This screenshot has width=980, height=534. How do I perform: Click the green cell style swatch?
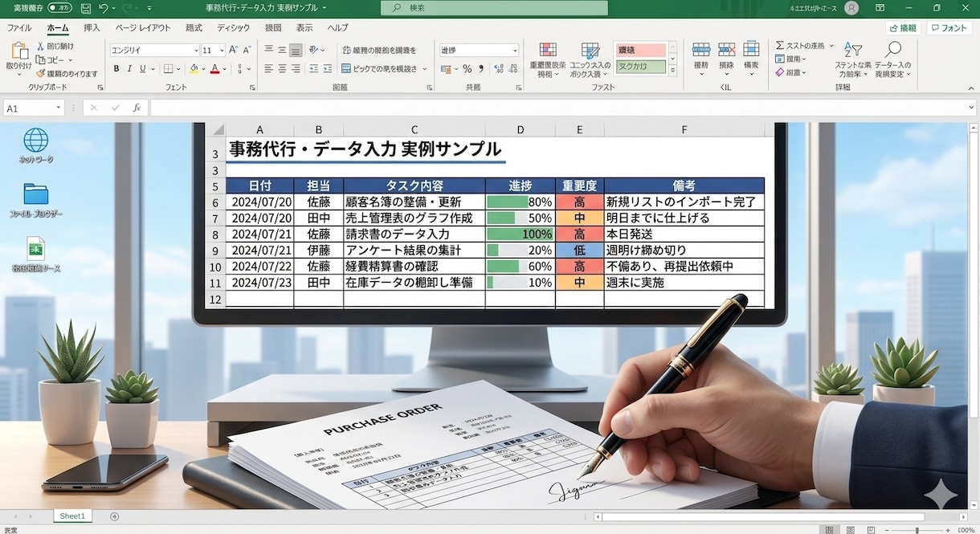640,67
